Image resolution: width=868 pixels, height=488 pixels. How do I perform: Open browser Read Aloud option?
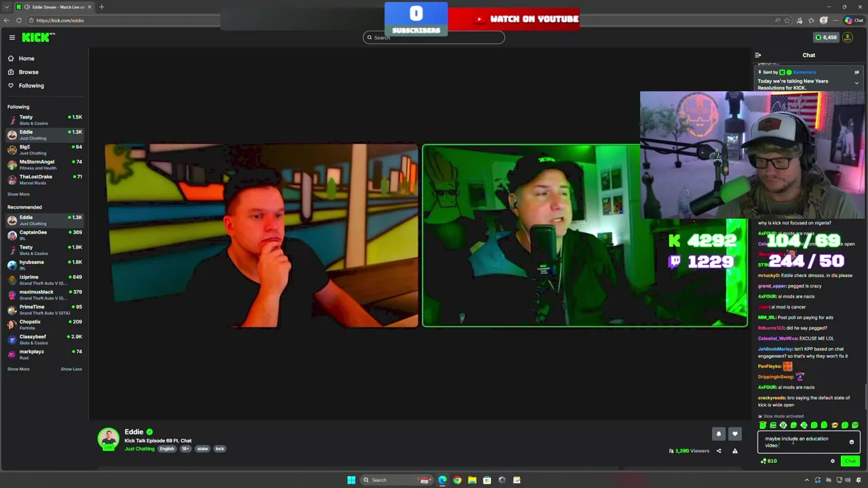coord(777,20)
